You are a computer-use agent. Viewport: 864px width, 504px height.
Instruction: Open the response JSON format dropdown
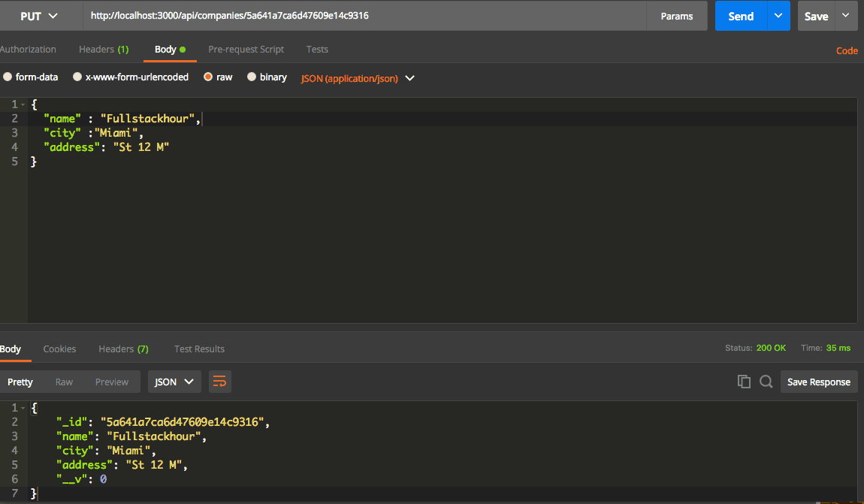[x=174, y=382]
